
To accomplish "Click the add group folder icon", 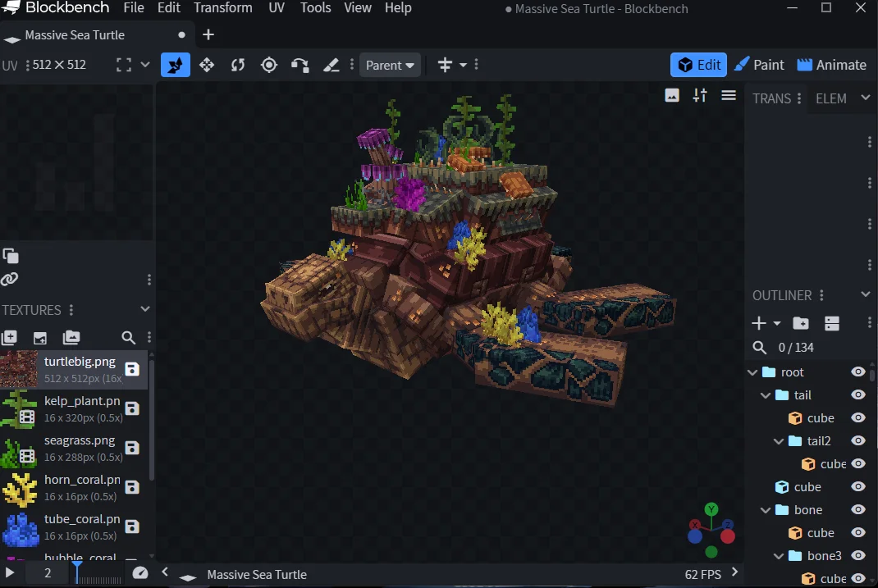I will (801, 323).
